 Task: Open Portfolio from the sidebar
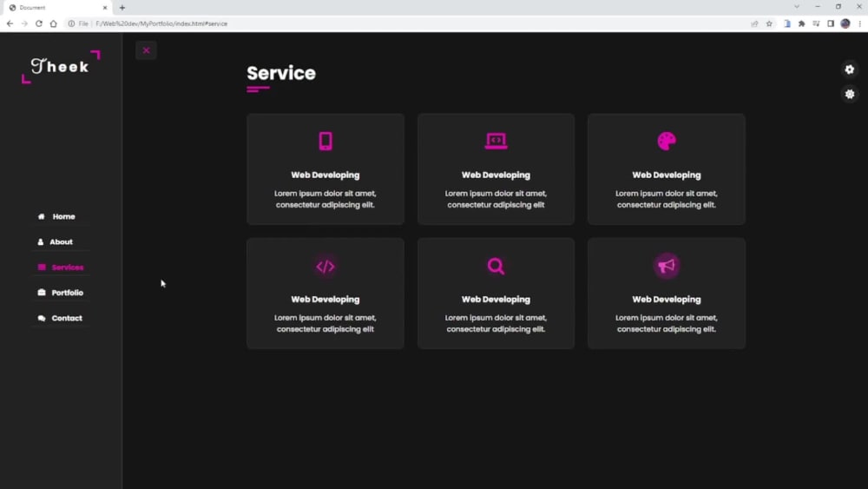[x=67, y=293]
